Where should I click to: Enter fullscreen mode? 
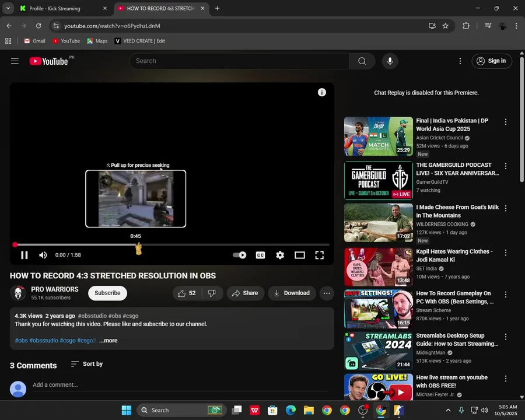coord(320,256)
